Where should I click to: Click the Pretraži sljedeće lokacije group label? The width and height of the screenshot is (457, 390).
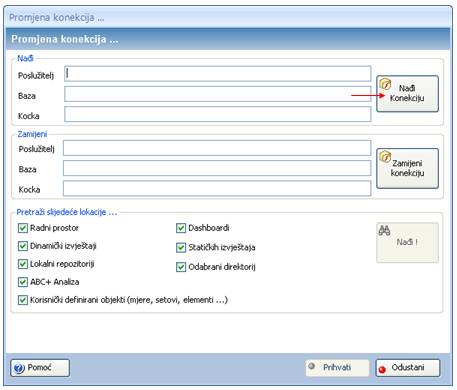67,212
